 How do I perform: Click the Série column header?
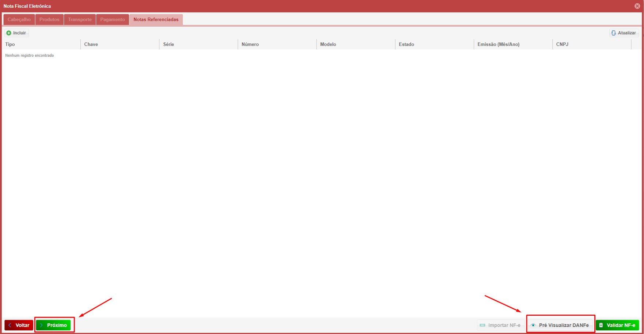coord(168,44)
